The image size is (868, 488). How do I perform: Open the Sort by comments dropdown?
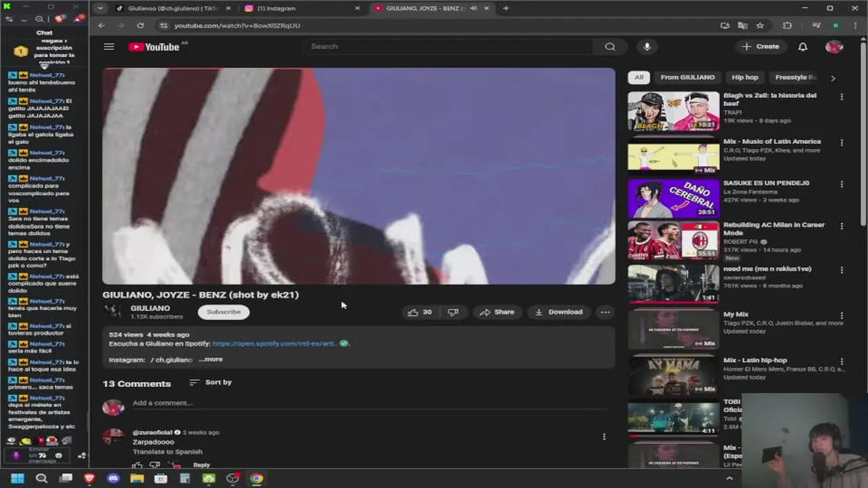[210, 382]
